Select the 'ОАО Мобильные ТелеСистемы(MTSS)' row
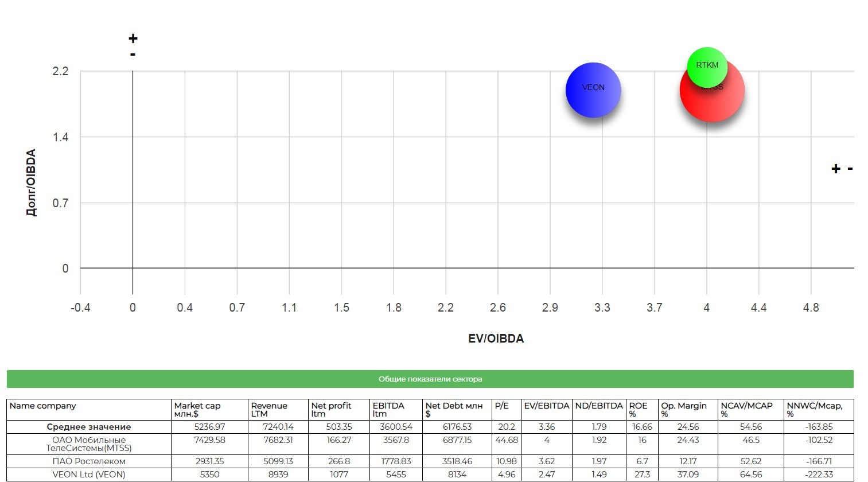 click(430, 444)
